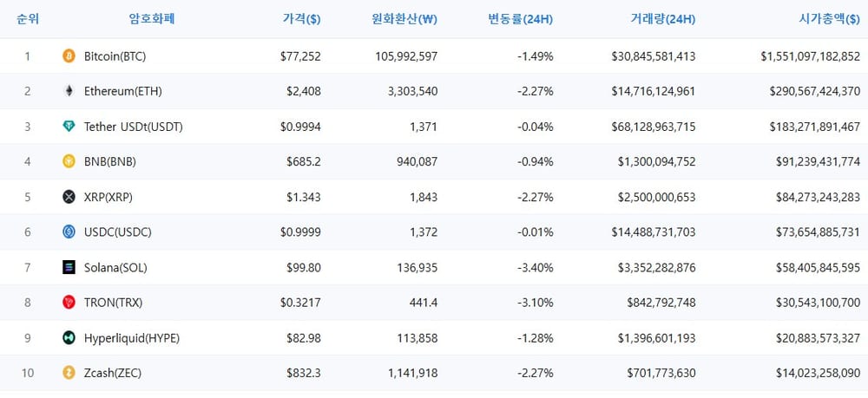
Task: Click Bitcoin's -1.49% change value
Action: point(535,55)
